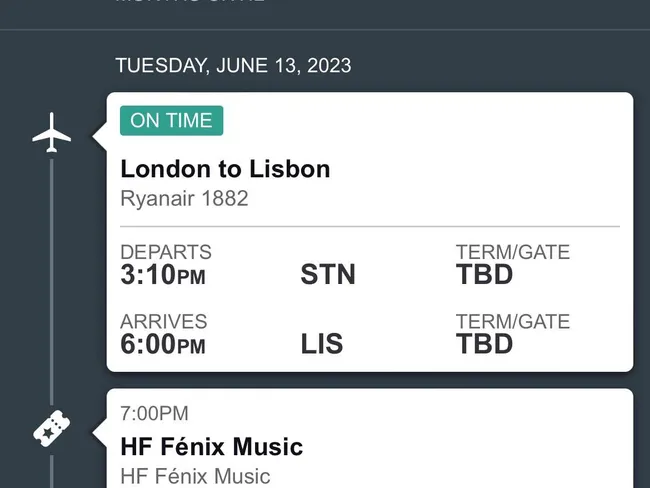Select the 3:10PM departure time
This screenshot has width=650, height=488.
[162, 274]
